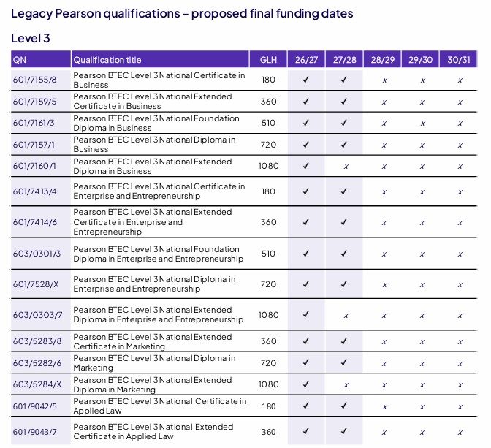Click the 28/29 cross for 601/7413/4
491x448 pixels.
click(x=384, y=192)
